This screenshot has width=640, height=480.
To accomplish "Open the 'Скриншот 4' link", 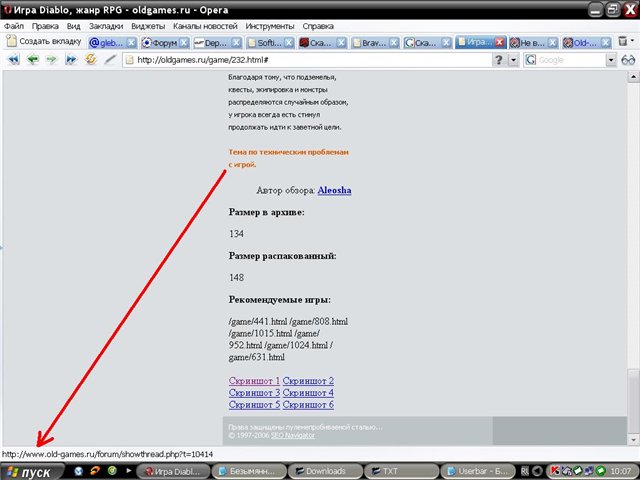I will point(308,393).
